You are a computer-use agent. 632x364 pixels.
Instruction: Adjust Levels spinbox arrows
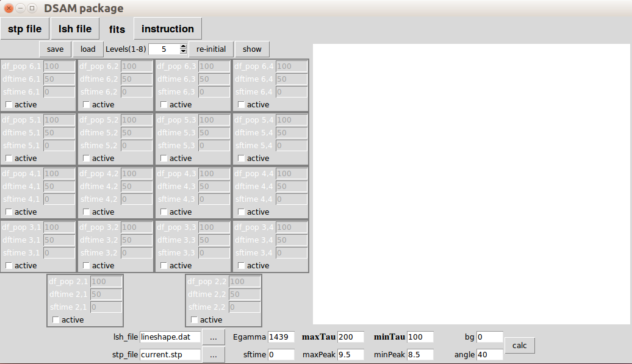pos(184,49)
